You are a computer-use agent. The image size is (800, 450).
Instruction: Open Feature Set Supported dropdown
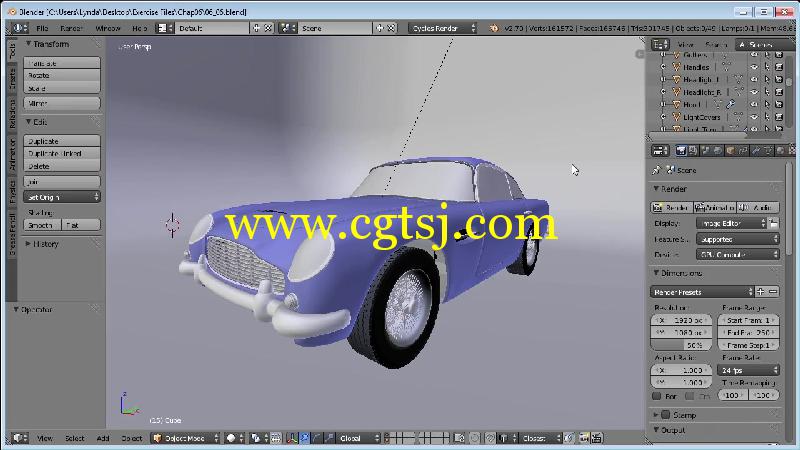click(738, 239)
